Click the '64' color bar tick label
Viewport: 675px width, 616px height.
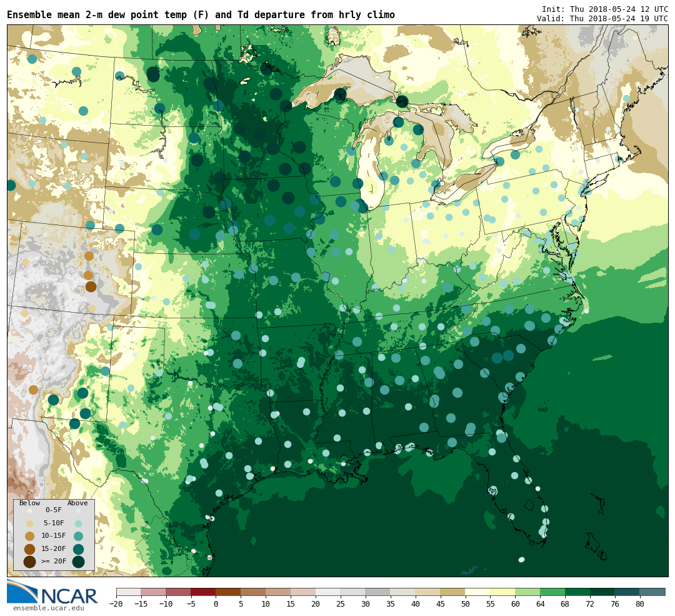(541, 604)
